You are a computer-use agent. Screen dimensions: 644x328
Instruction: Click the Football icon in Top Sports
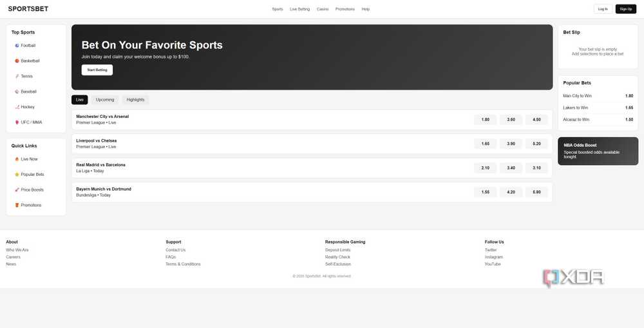[x=17, y=46]
